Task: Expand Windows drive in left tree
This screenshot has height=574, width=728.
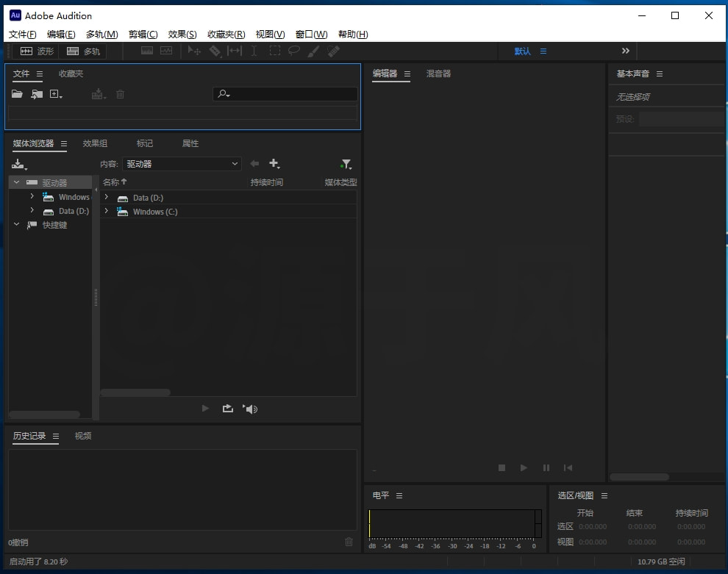Action: (x=32, y=197)
